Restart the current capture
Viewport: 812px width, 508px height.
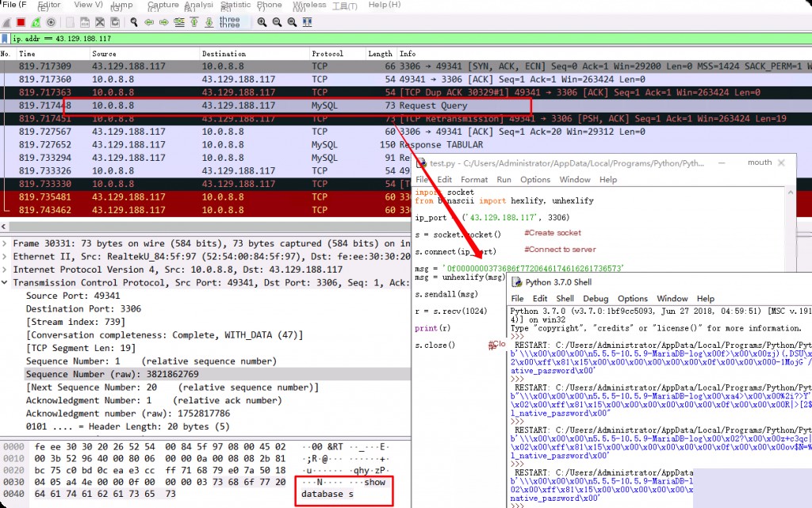pos(36,22)
